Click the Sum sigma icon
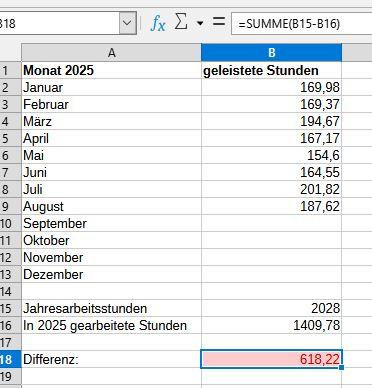Screen dimensions: 372x388 181,22
